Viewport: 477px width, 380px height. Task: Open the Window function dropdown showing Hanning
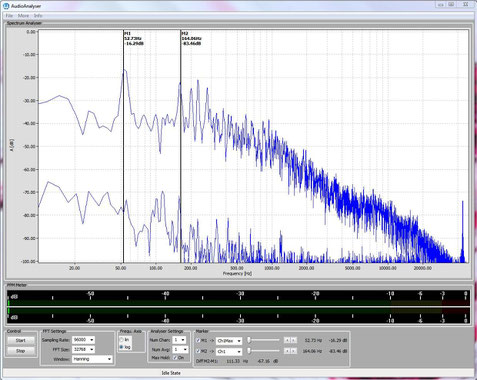tap(92, 359)
